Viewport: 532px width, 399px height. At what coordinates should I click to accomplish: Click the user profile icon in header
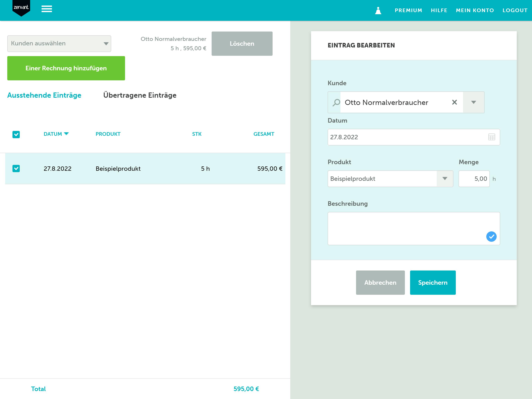coord(378,10)
